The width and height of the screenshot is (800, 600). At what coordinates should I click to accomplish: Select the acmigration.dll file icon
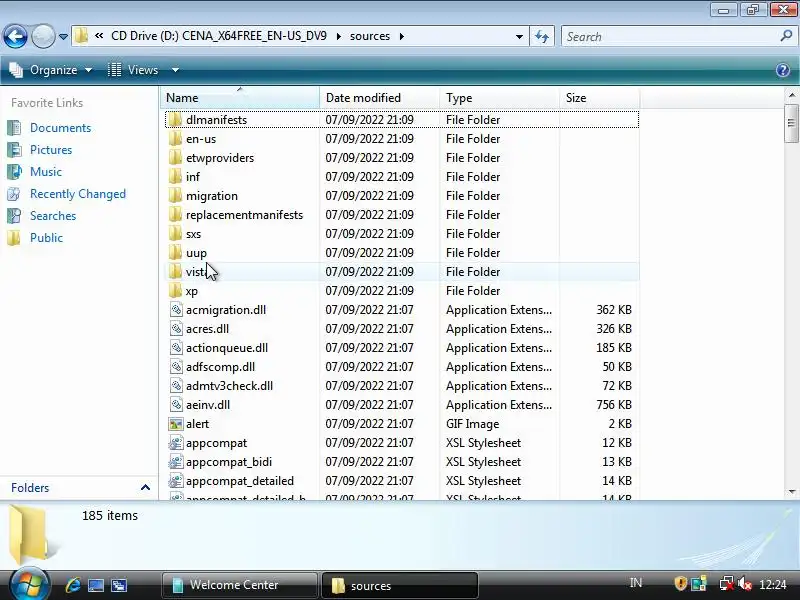pos(176,310)
